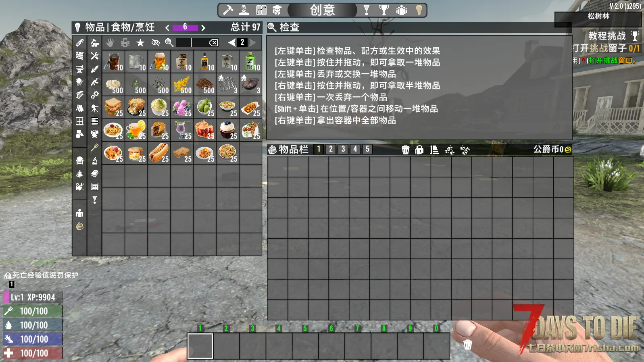
Task: Select the brick wall blocks category
Action: [79, 56]
